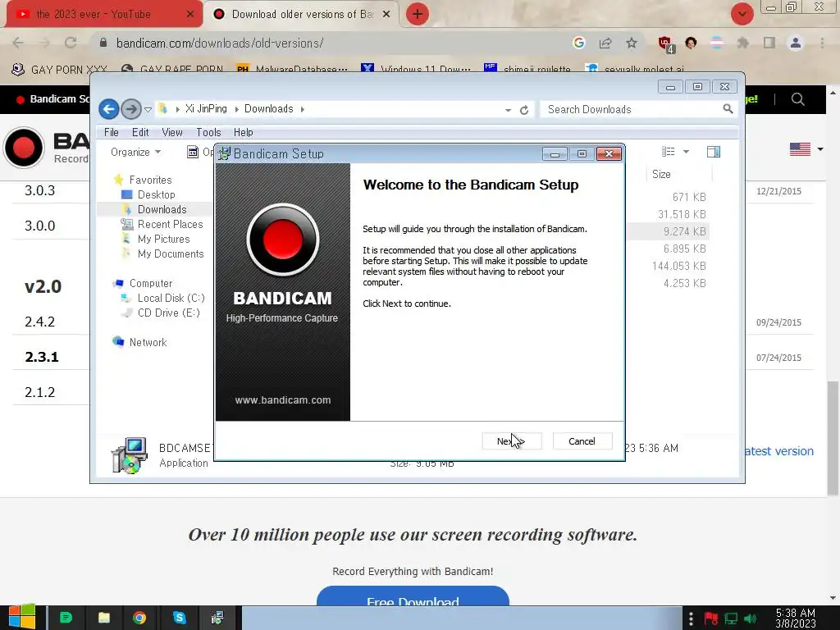The image size is (840, 630).
Task: Select the 31,518 KB file row
Action: click(682, 214)
